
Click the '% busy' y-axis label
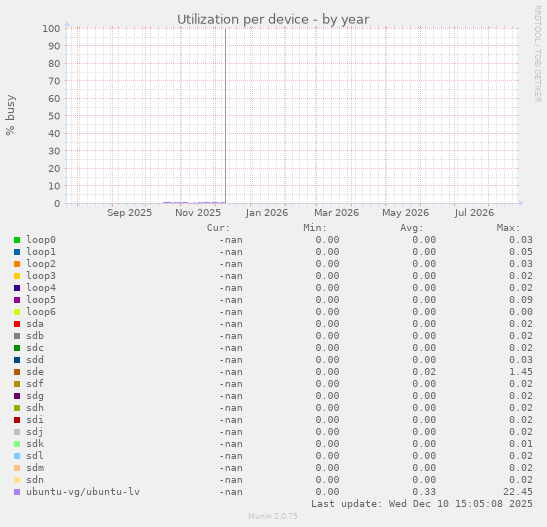pos(10,115)
